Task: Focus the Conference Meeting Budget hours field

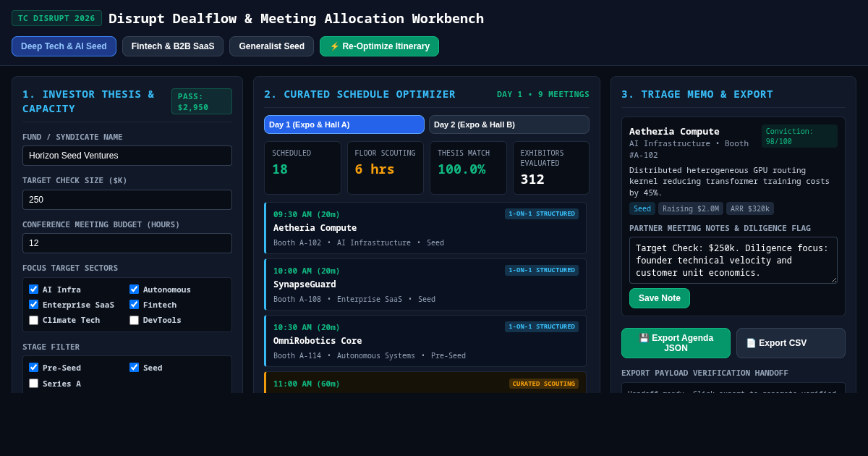Action: (x=127, y=243)
